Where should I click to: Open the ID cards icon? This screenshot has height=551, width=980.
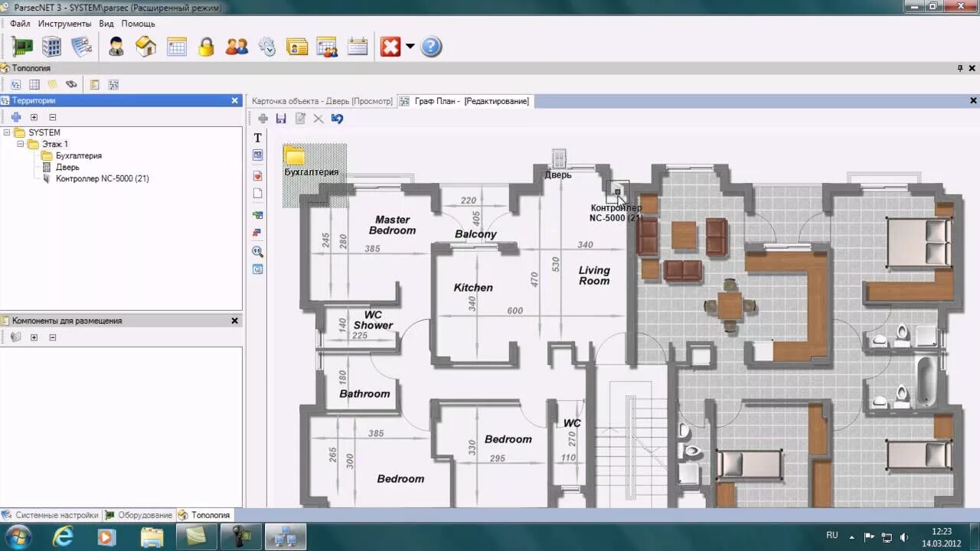tap(297, 47)
